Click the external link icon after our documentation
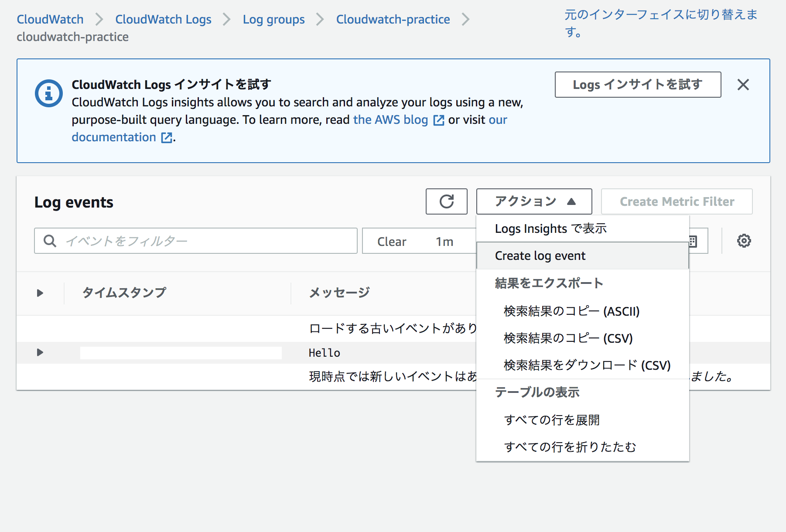The image size is (786, 532). point(166,137)
